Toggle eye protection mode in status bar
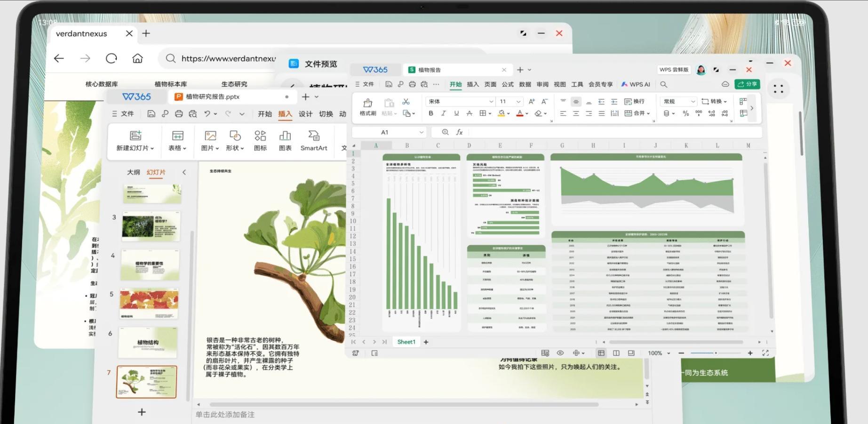This screenshot has width=868, height=424. 560,353
